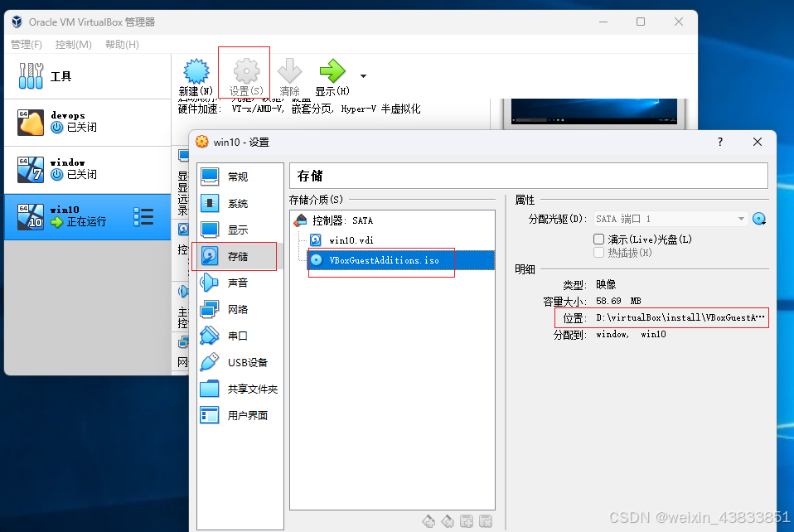Screen dimensions: 794x532
Task: Click the disk location path text
Action: 680,318
